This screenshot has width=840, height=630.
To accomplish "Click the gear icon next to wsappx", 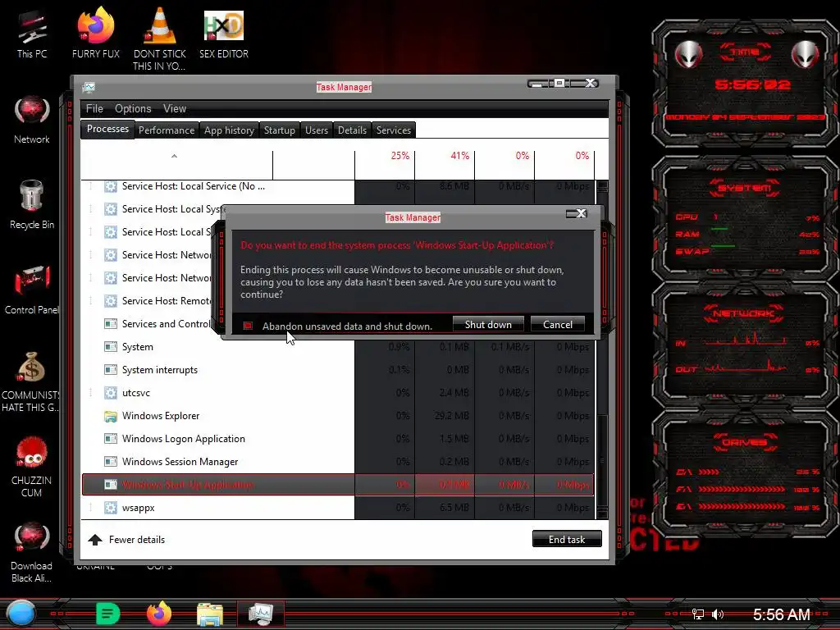I will tap(111, 507).
